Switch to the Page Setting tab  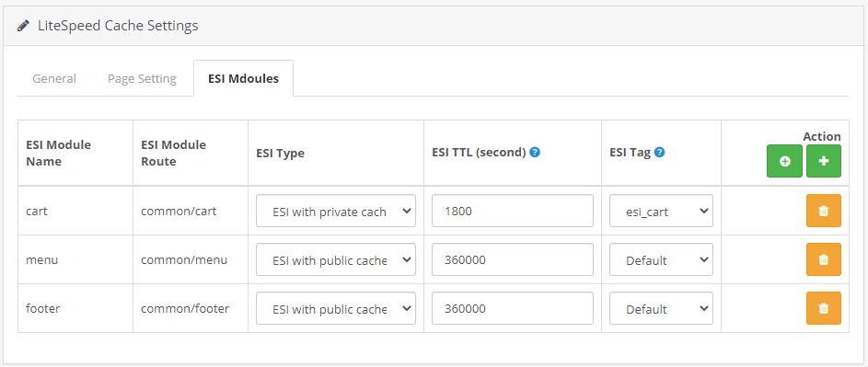[143, 78]
